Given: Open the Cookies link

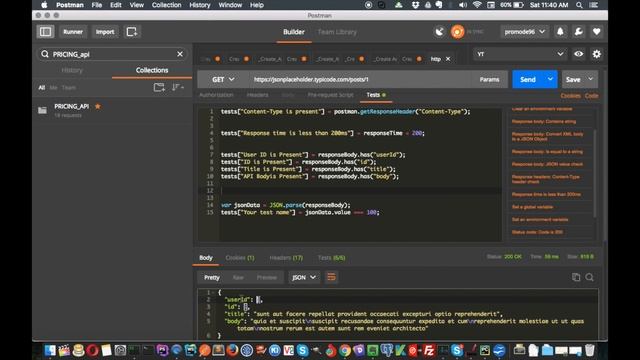Looking at the screenshot, I should coord(570,96).
